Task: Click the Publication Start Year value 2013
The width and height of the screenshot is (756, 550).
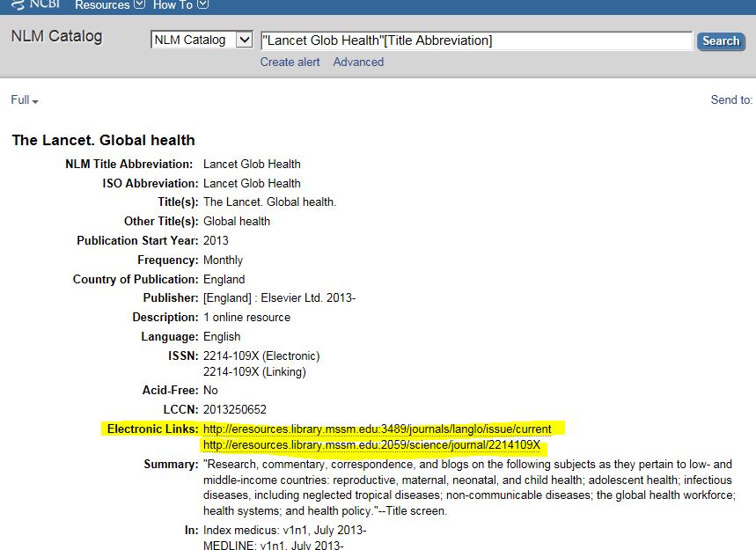Action: (x=216, y=240)
